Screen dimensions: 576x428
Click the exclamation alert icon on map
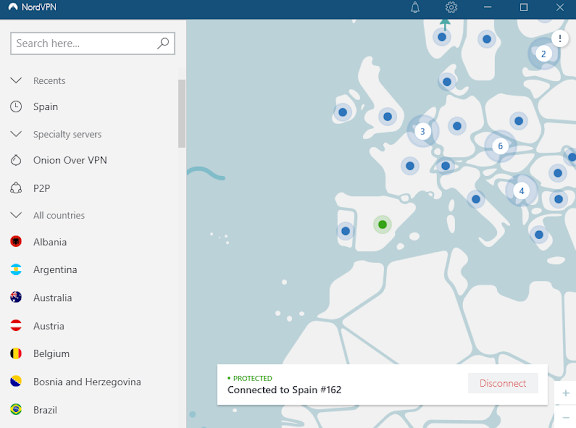click(560, 38)
